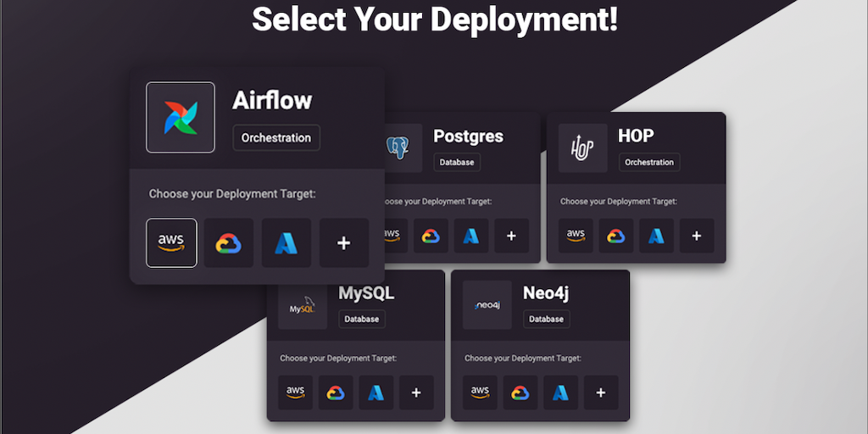Viewport: 868px width, 434px height.
Task: Select Azure on Postgres card
Action: click(x=471, y=236)
